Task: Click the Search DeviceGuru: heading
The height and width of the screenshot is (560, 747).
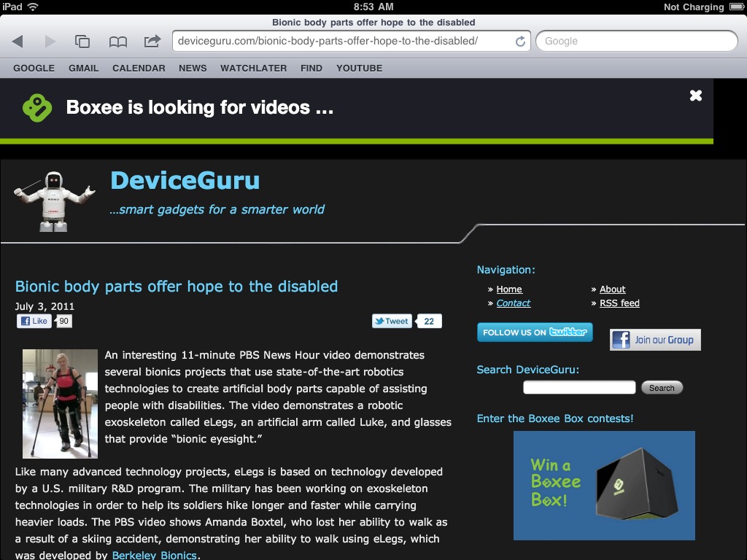Action: click(x=528, y=370)
